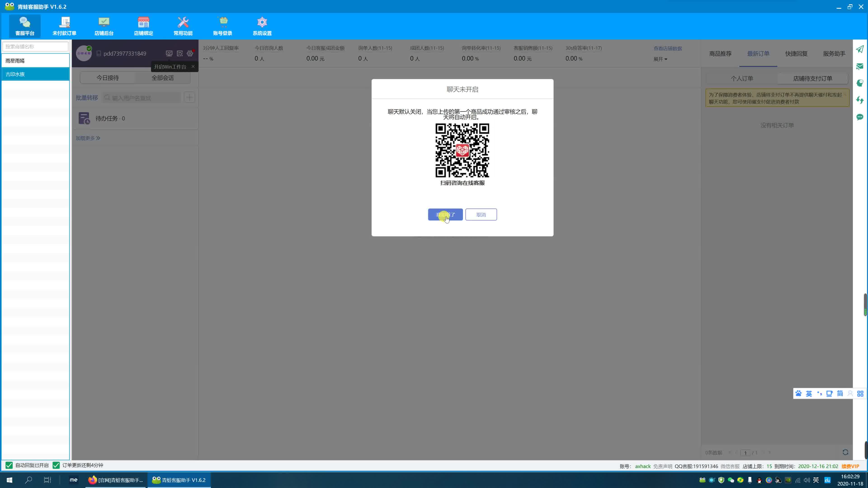
Task: Open the me app on the taskbar
Action: click(73, 480)
